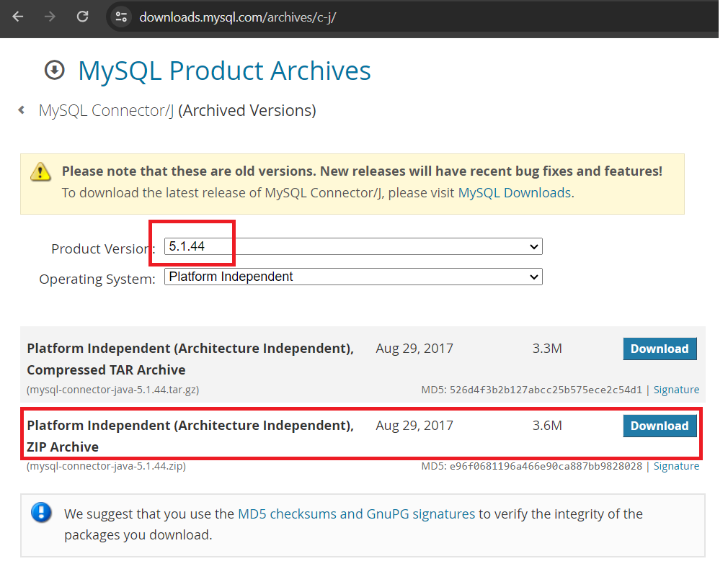Open MD5 checksums and GnuPG signatures link
This screenshot has width=728, height=569.
click(356, 514)
